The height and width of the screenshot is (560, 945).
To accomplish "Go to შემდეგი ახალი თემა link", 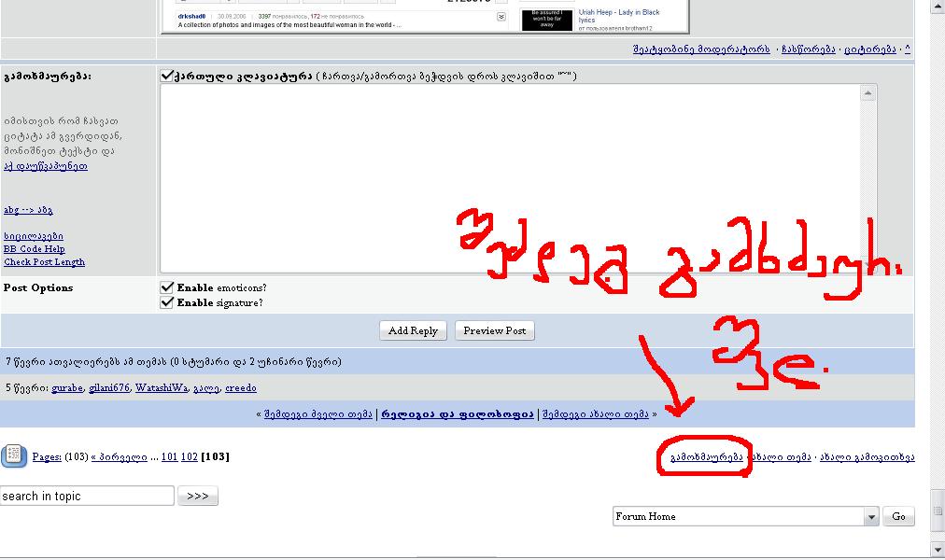I will 596,413.
